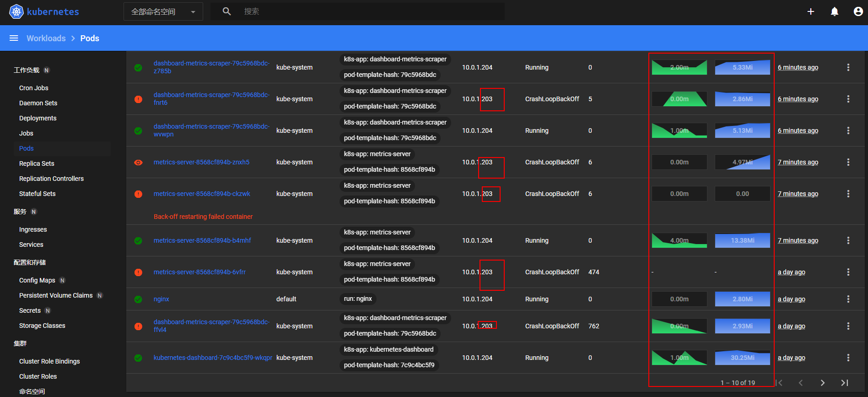Open kubernetes-dashboard-7c9c4bc5f9-wkqpr pod link
This screenshot has height=397, width=868.
213,358
